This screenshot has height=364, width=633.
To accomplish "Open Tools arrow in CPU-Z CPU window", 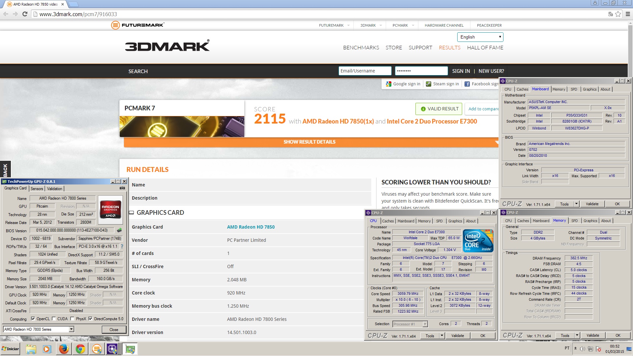I will tap(442, 336).
